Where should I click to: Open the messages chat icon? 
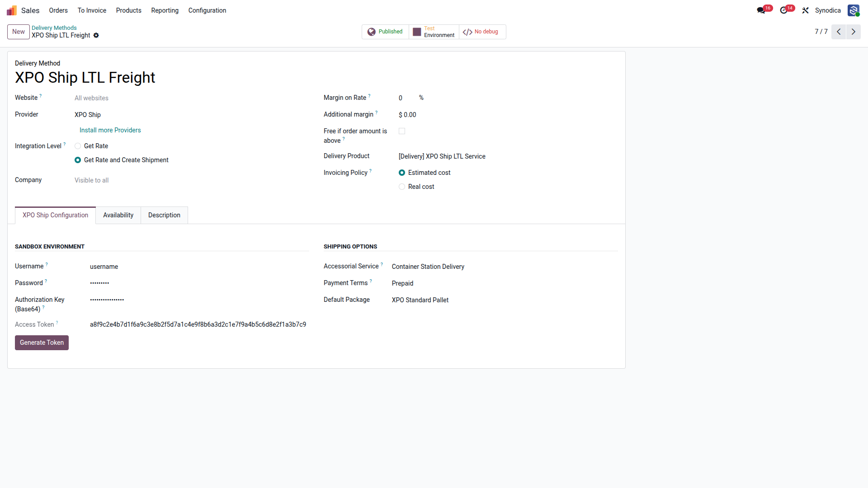click(x=761, y=10)
